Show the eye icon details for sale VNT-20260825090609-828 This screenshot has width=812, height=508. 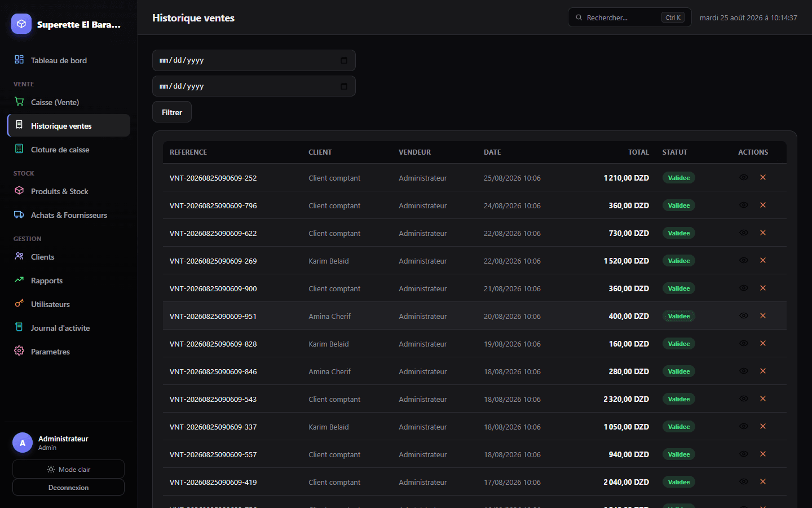point(744,343)
